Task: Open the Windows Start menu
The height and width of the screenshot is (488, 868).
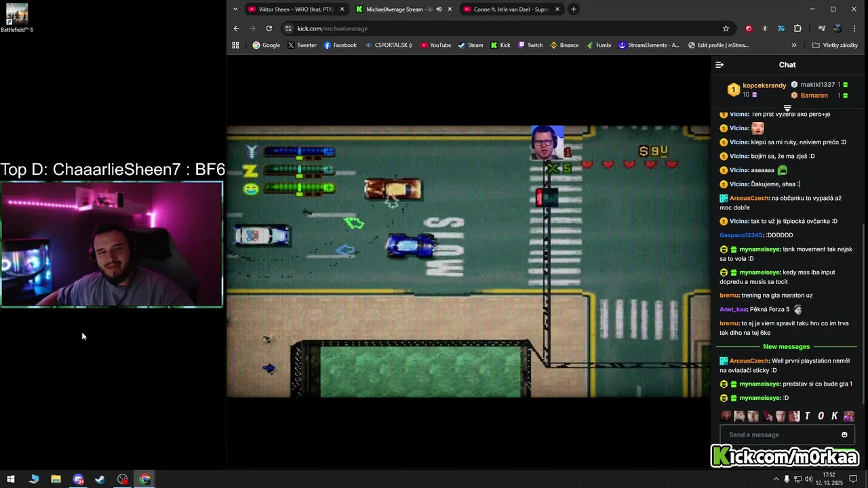Action: pos(11,479)
